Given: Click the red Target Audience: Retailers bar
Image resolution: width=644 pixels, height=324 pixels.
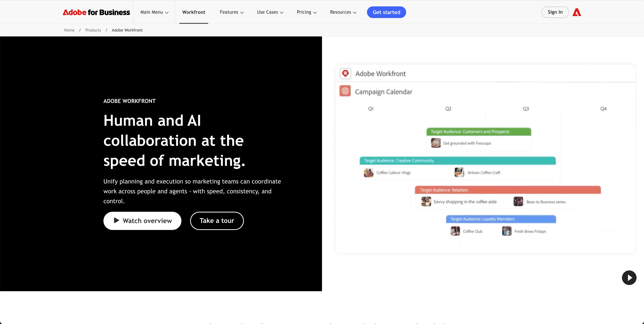Looking at the screenshot, I should click(508, 190).
